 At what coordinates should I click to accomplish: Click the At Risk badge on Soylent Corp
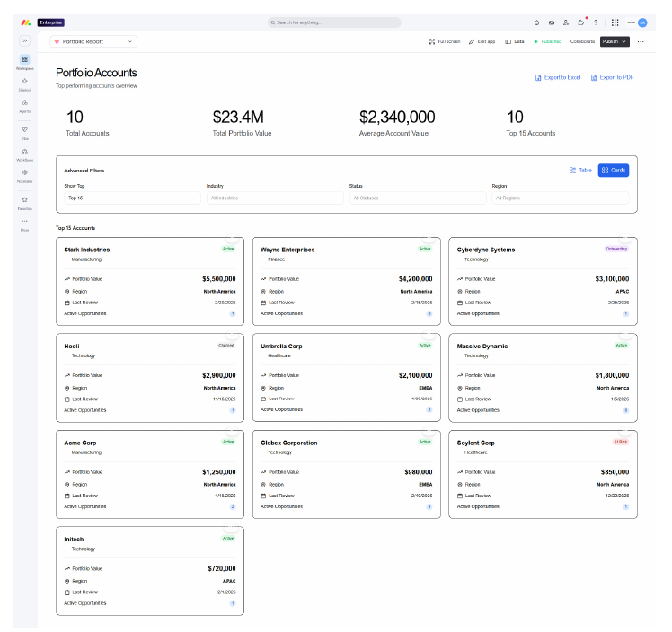[x=620, y=442]
